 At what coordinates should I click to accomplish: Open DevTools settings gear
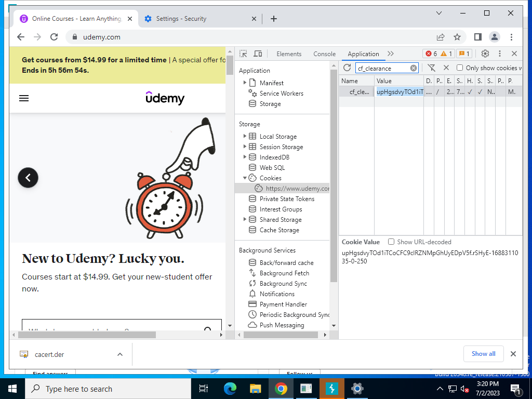click(485, 54)
